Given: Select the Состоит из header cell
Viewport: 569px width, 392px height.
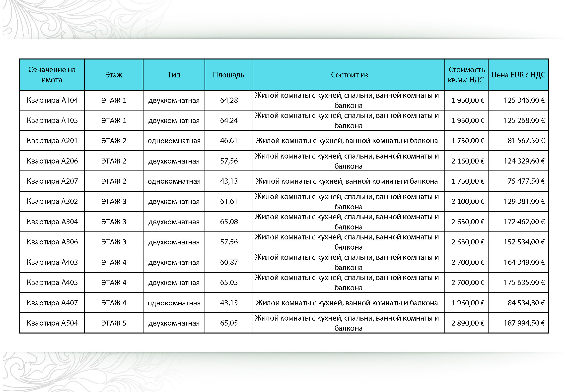Looking at the screenshot, I should (349, 75).
